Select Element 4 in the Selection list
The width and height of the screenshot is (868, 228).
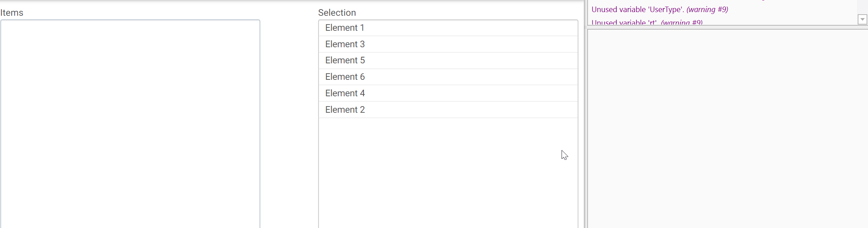(345, 93)
